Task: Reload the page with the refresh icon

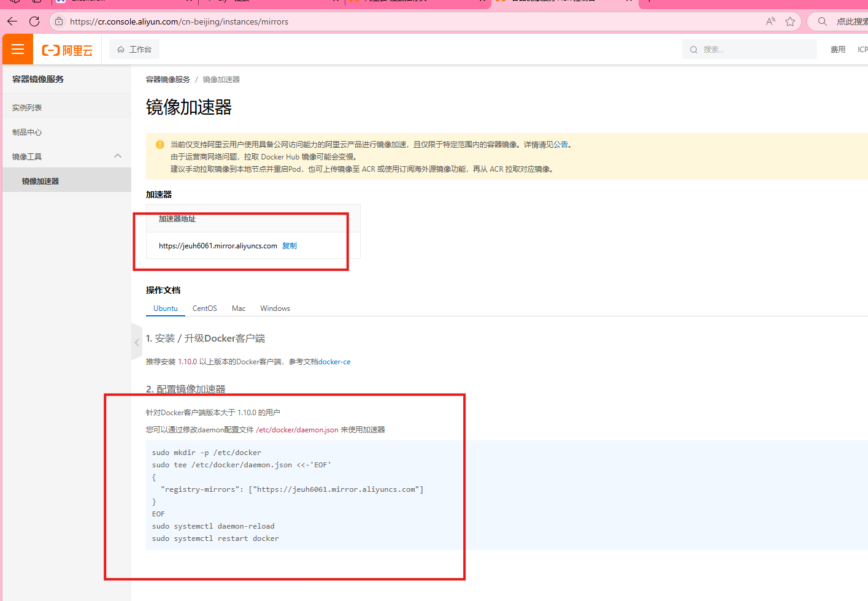Action: coord(34,21)
